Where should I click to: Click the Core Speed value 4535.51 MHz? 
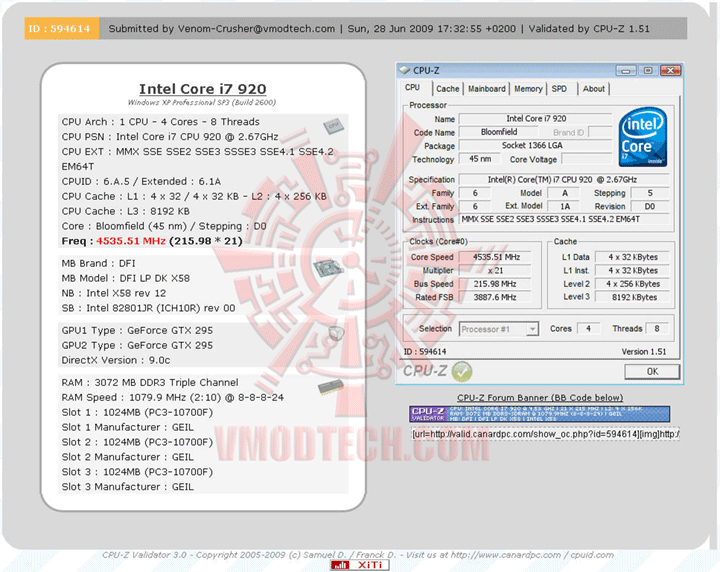point(496,257)
